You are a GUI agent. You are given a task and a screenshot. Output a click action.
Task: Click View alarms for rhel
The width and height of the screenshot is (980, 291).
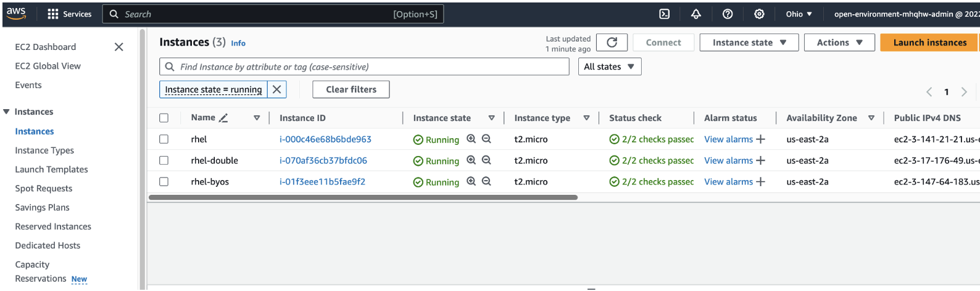[728, 139]
